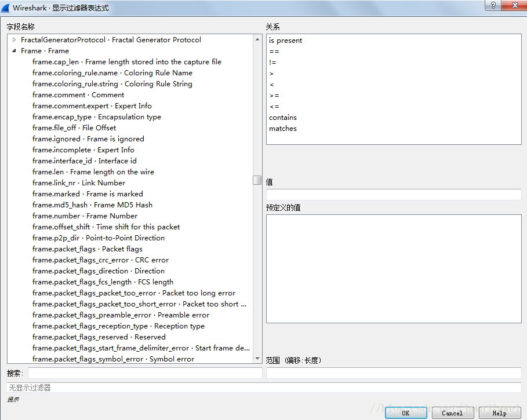The height and width of the screenshot is (420, 527).
Task: Click the Help button
Action: point(499,413)
